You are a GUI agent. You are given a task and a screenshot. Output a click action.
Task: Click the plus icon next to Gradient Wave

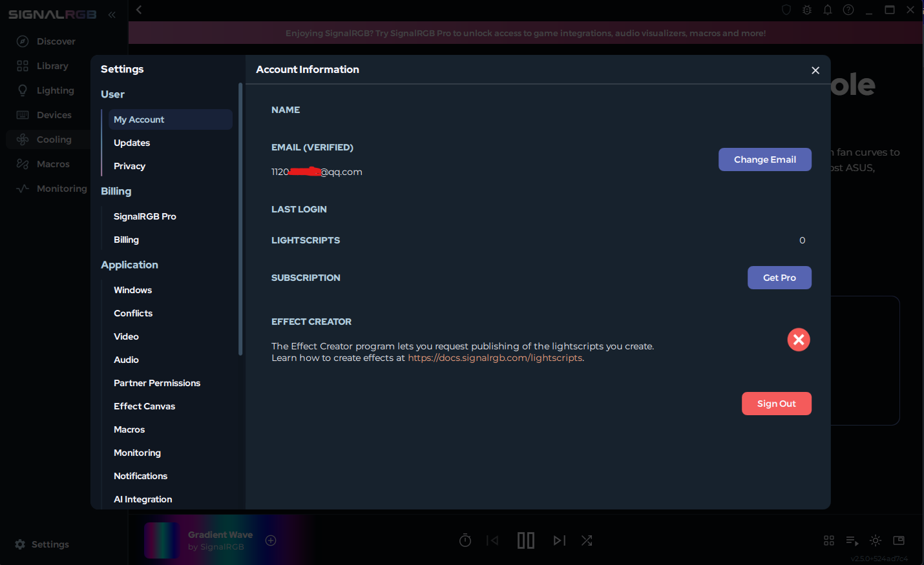[271, 540]
